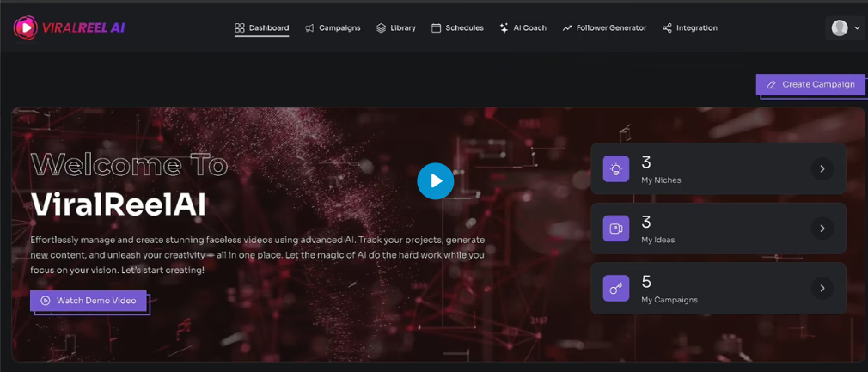The height and width of the screenshot is (372, 868).
Task: Click the My Niches lightbulb icon
Action: (616, 169)
